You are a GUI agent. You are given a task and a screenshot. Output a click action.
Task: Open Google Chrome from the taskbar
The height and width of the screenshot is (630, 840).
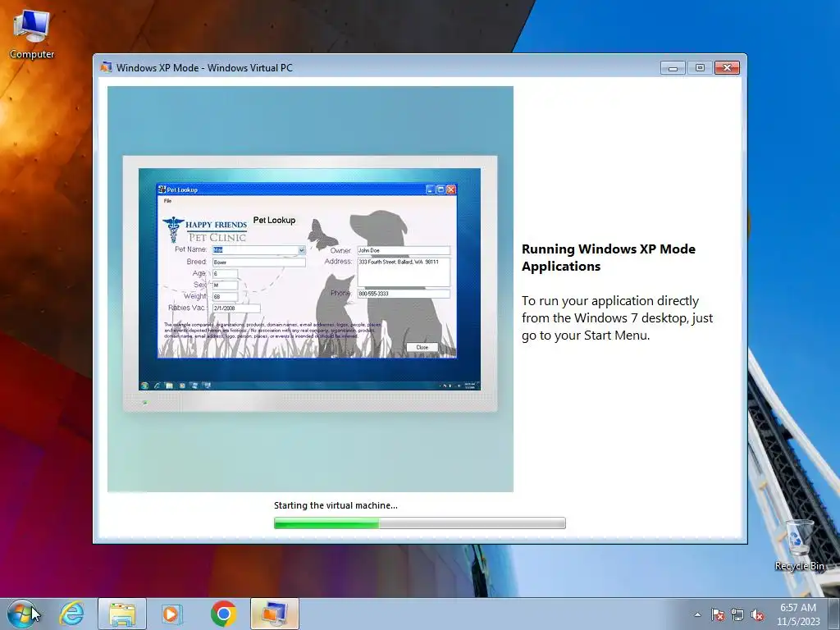[223, 614]
